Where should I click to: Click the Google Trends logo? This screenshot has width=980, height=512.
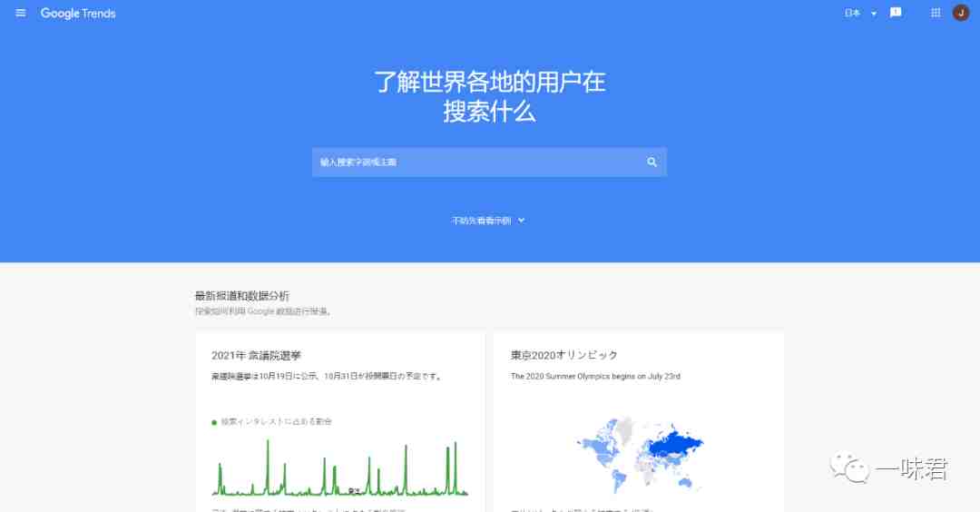click(78, 13)
